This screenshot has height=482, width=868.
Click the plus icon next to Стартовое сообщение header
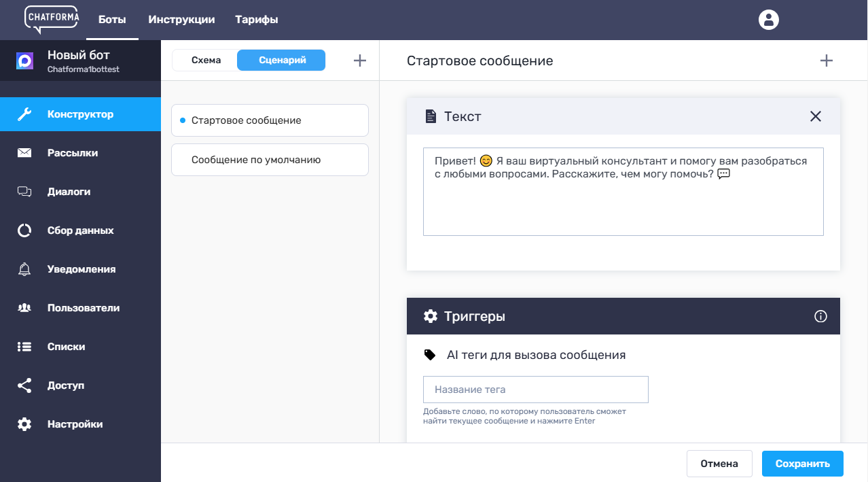826,61
